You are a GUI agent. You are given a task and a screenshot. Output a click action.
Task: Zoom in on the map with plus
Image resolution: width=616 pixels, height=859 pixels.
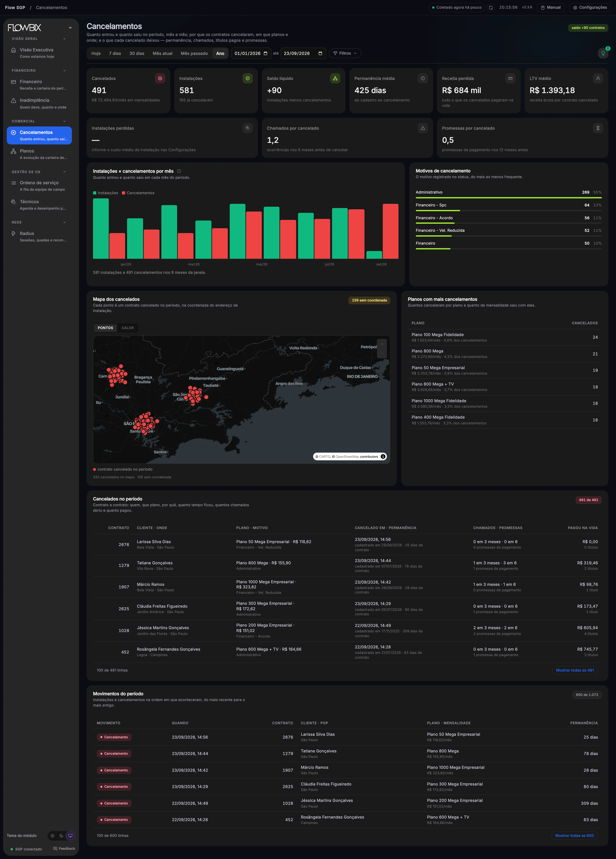pyautogui.click(x=382, y=344)
